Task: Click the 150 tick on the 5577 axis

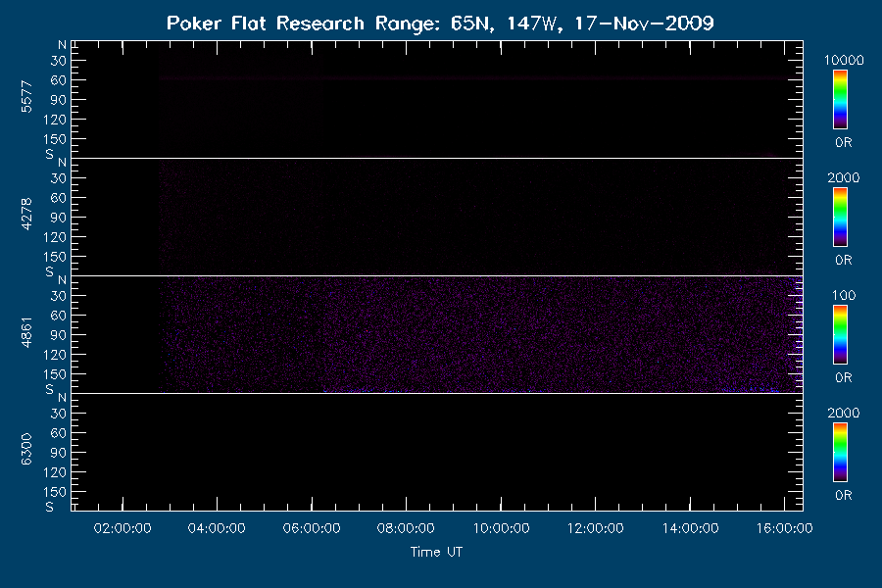Action: click(x=54, y=139)
